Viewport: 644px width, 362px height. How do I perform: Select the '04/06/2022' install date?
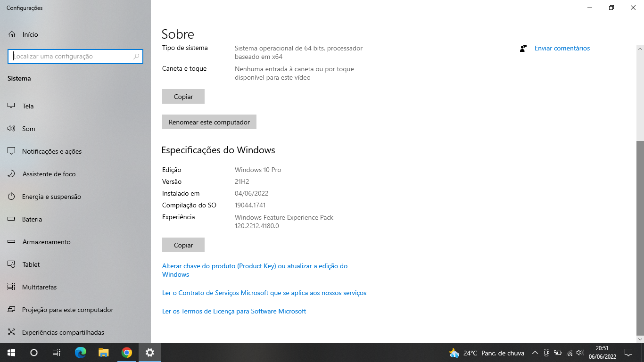point(252,193)
